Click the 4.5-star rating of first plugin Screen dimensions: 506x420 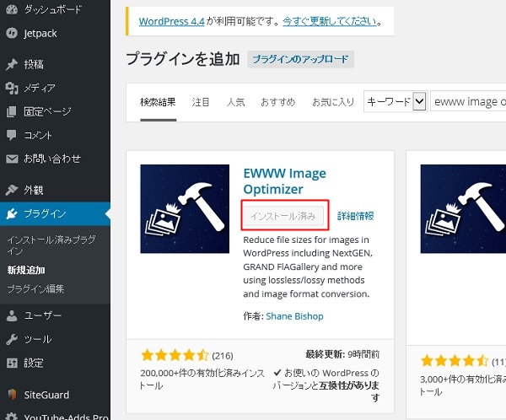(175, 355)
